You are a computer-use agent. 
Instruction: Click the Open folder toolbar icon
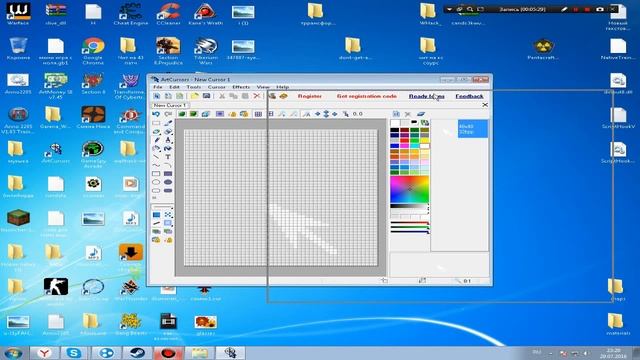pos(194,96)
